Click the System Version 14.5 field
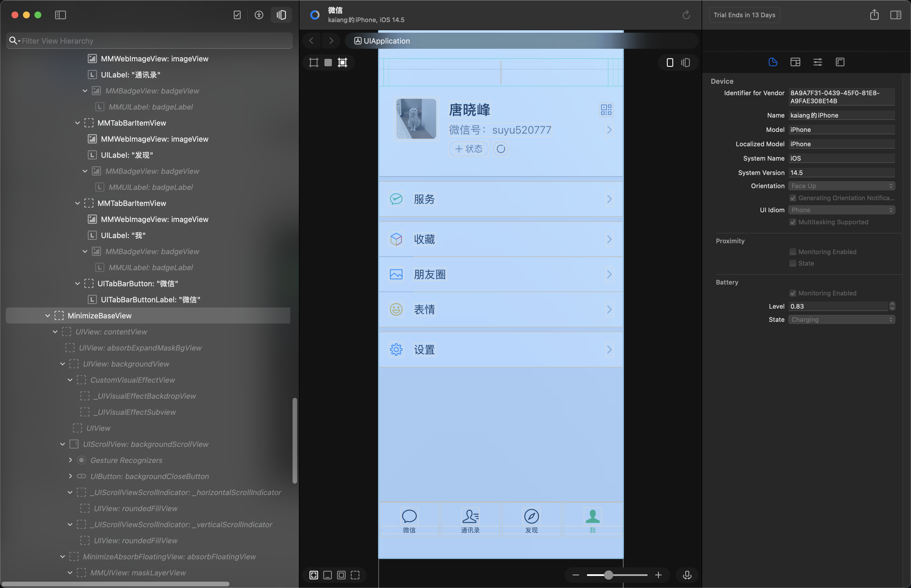 click(x=842, y=173)
